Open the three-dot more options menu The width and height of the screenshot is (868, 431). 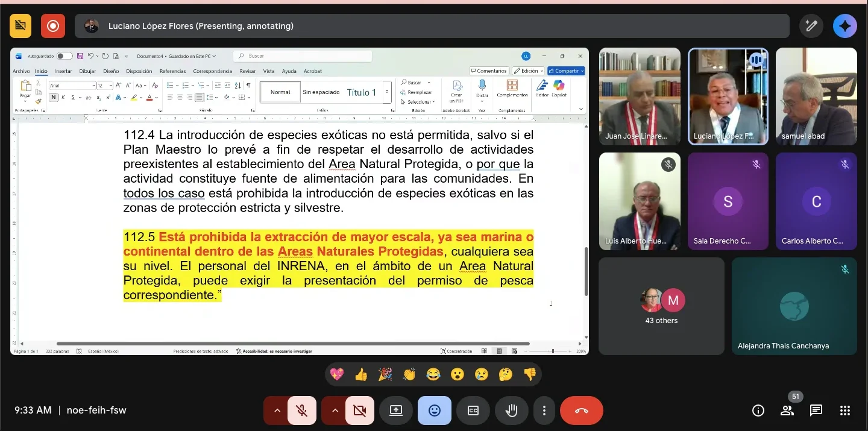(x=544, y=411)
